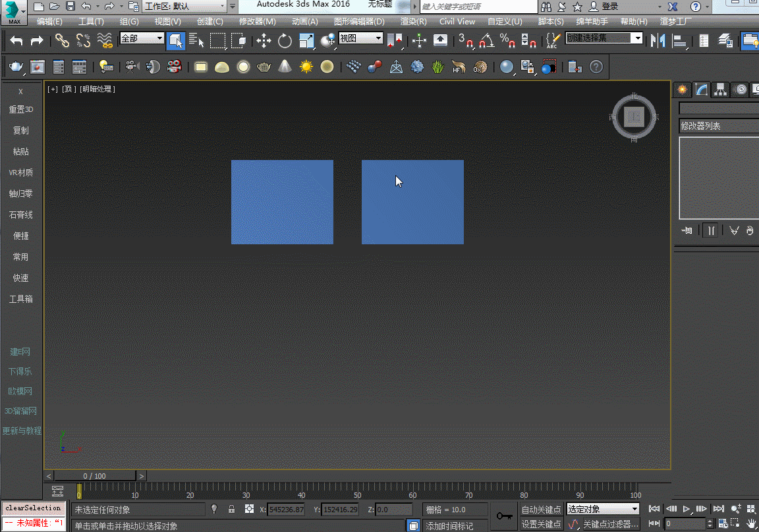The width and height of the screenshot is (759, 532).
Task: Expand the reference coordinate system dropdown 视图
Action: [360, 39]
